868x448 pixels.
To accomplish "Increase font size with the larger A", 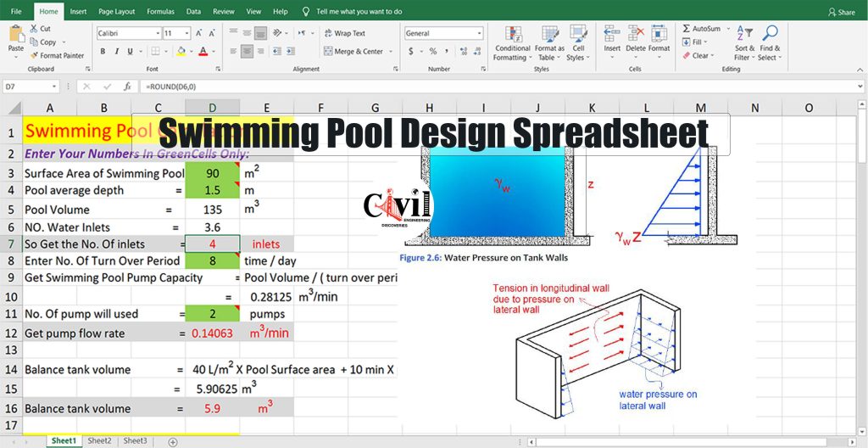I will coord(198,33).
